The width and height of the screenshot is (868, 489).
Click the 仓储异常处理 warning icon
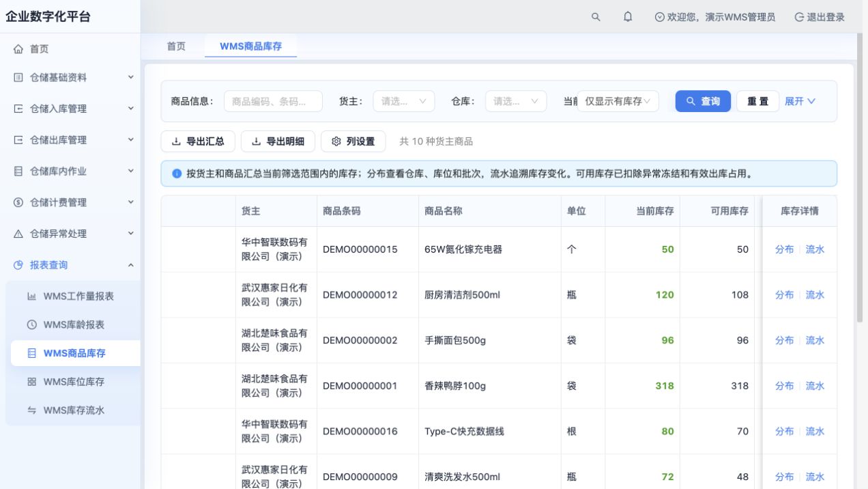pyautogui.click(x=18, y=234)
